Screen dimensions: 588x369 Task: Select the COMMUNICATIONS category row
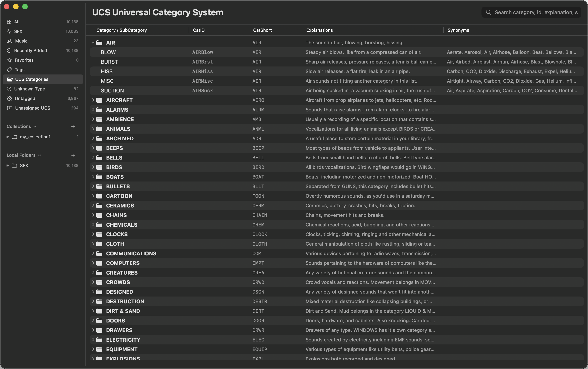click(337, 254)
